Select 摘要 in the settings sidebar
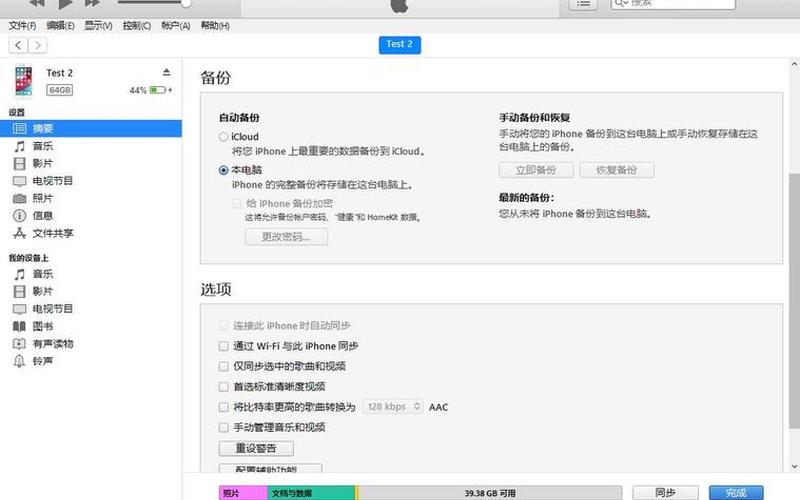Viewport: 800px width, 500px height. point(91,129)
